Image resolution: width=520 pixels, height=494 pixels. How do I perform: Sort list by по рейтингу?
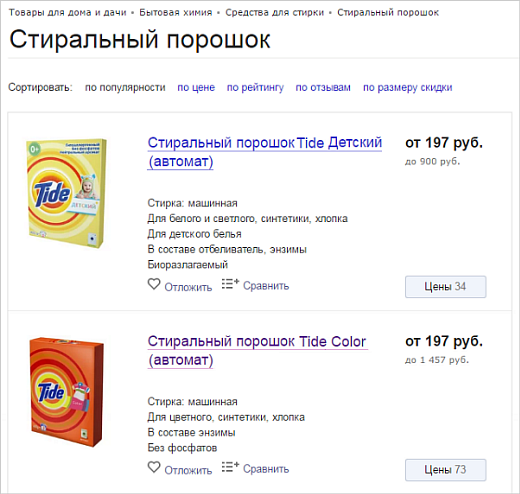tap(255, 87)
